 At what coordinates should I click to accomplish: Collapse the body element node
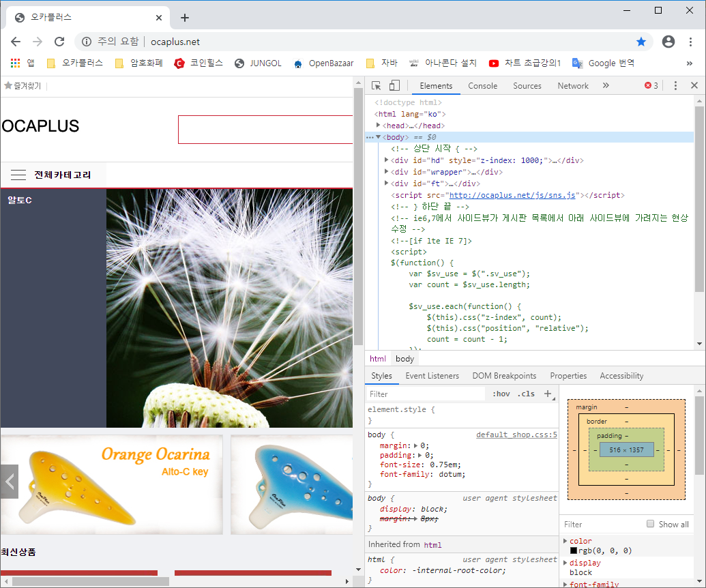coord(378,137)
